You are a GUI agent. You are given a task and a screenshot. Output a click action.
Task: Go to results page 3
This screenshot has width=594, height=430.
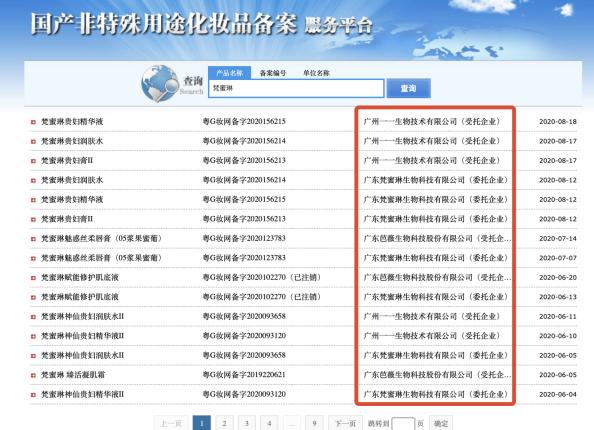pos(247,423)
